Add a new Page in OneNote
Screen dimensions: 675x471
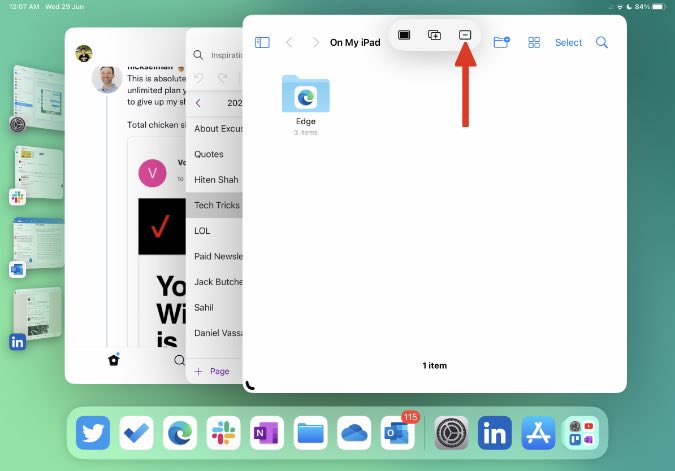(x=212, y=371)
